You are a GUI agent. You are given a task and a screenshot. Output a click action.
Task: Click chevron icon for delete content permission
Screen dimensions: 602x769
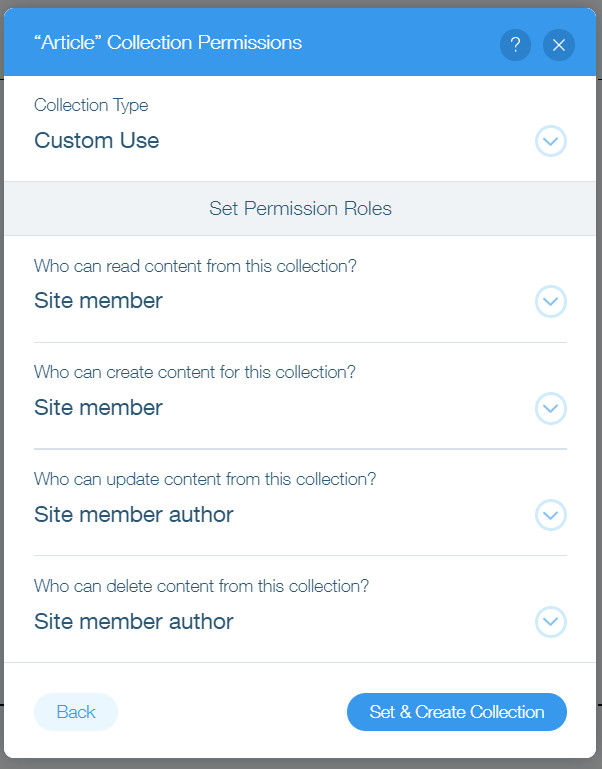pyautogui.click(x=550, y=622)
